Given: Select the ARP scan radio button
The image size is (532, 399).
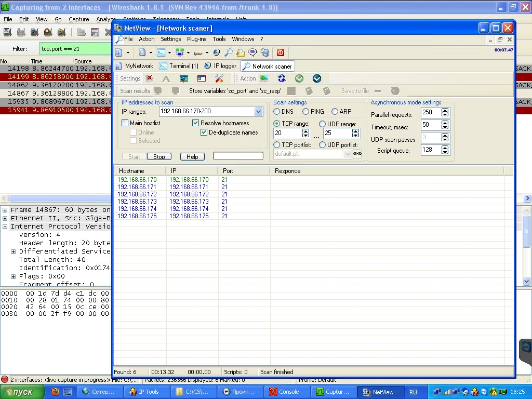Looking at the screenshot, I should pos(335,112).
